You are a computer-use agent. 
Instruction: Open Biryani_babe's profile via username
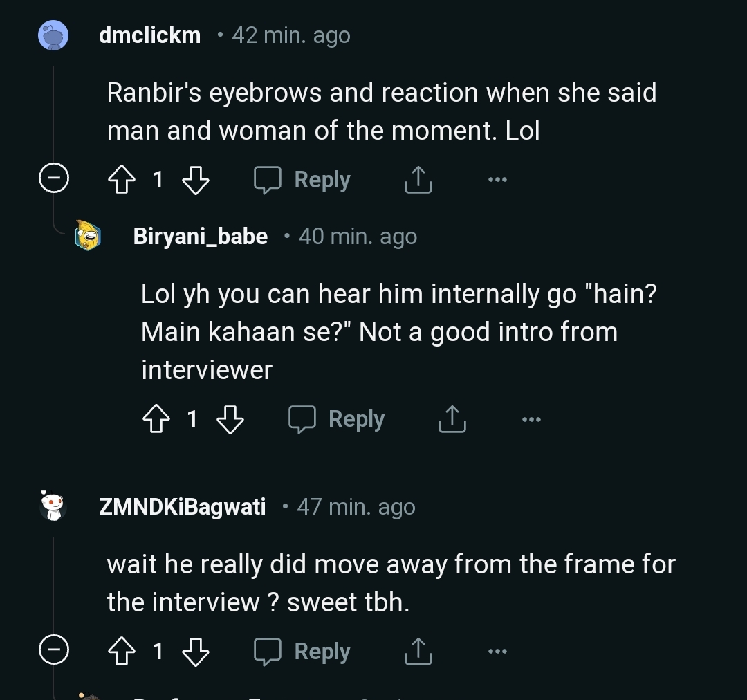click(200, 237)
